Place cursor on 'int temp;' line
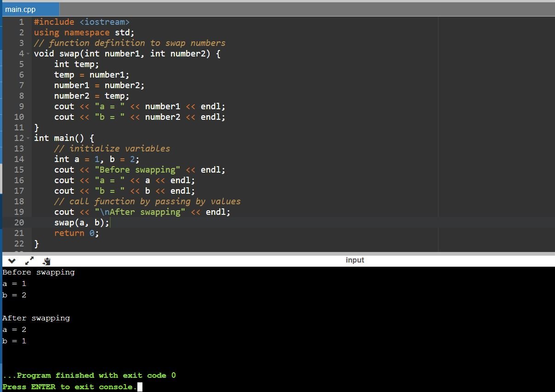The height and width of the screenshot is (392, 555). click(77, 64)
